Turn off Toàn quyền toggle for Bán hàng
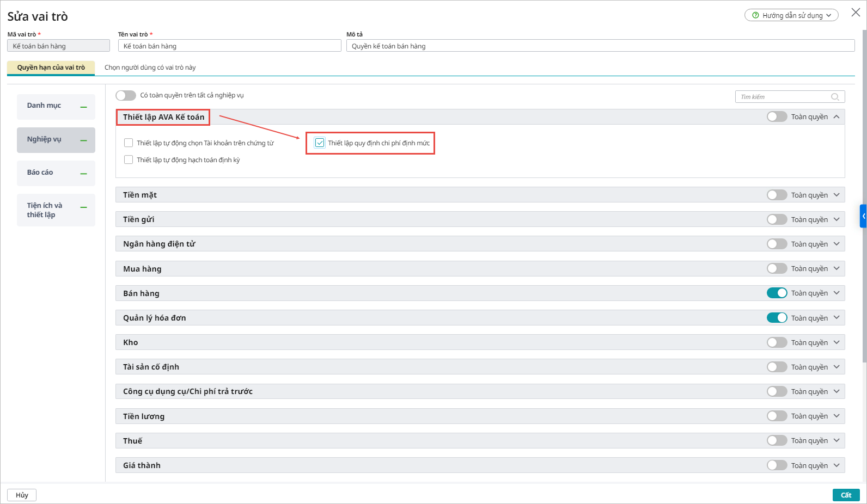The height and width of the screenshot is (504, 867). [x=777, y=293]
